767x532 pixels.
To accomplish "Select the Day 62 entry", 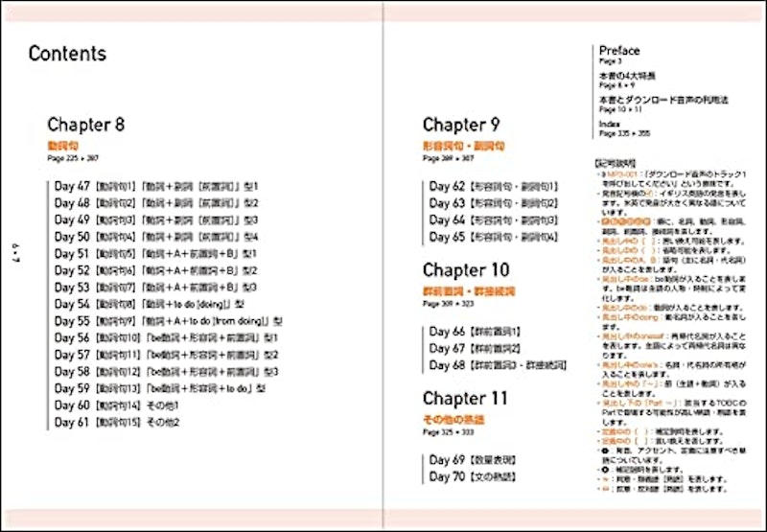I will (494, 186).
